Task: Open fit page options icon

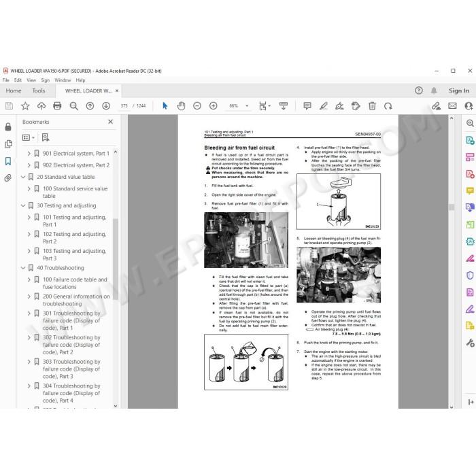Action: click(265, 105)
